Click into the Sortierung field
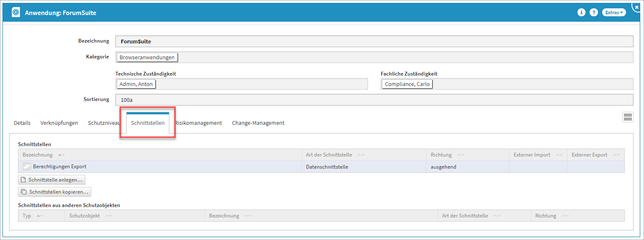 [x=374, y=100]
